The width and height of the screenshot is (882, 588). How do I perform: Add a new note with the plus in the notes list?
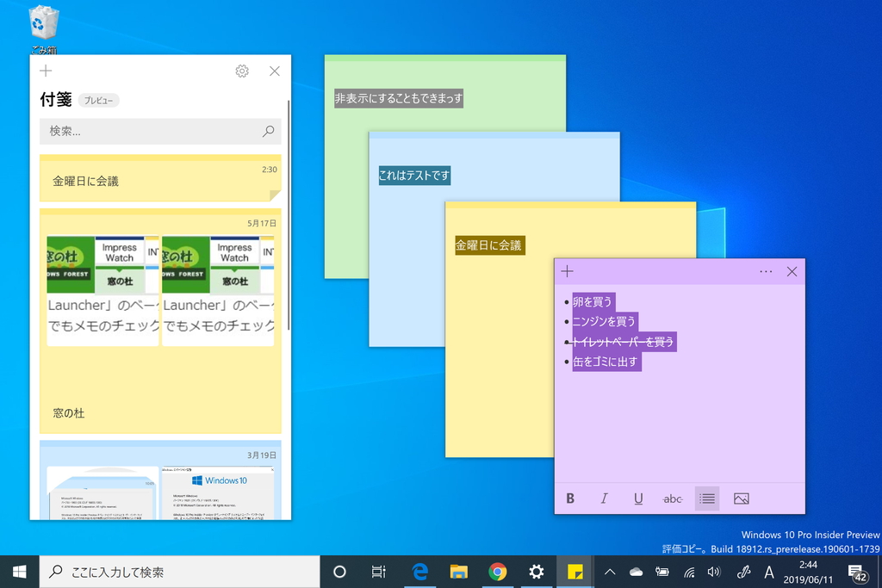pyautogui.click(x=46, y=71)
